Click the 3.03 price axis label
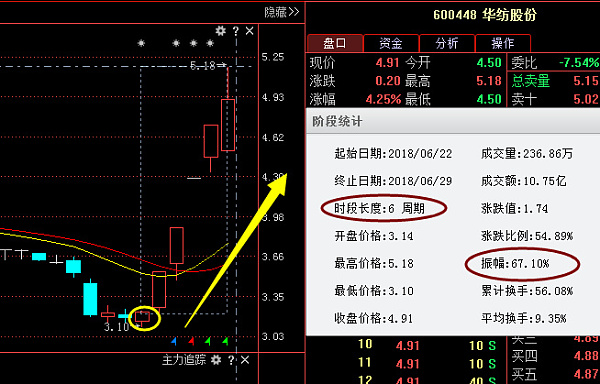600x384 pixels. 273,337
